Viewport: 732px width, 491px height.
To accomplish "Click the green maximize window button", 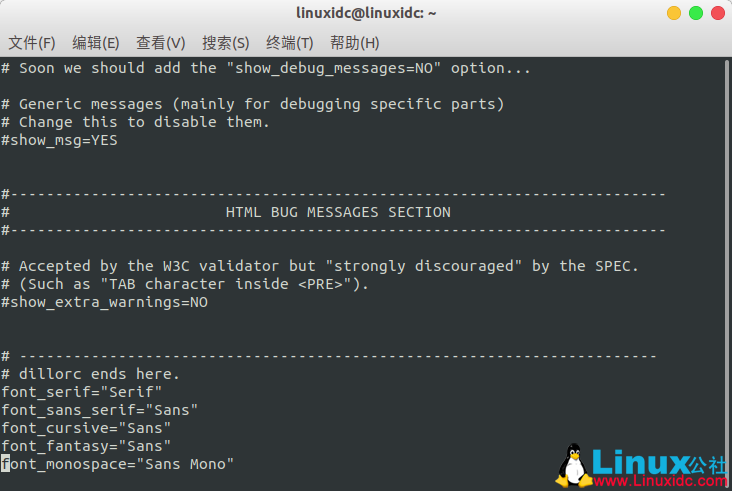I will pyautogui.click(x=696, y=13).
